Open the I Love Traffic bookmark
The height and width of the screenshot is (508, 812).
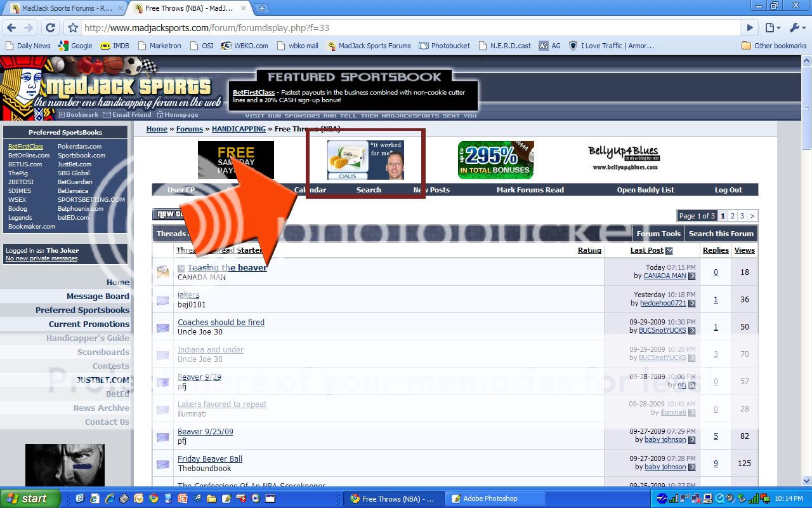click(x=612, y=46)
